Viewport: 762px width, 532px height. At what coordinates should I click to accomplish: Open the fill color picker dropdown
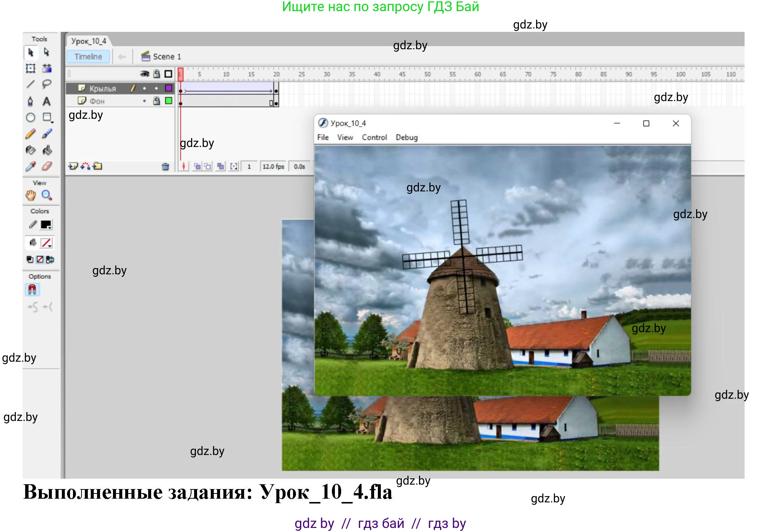click(46, 243)
